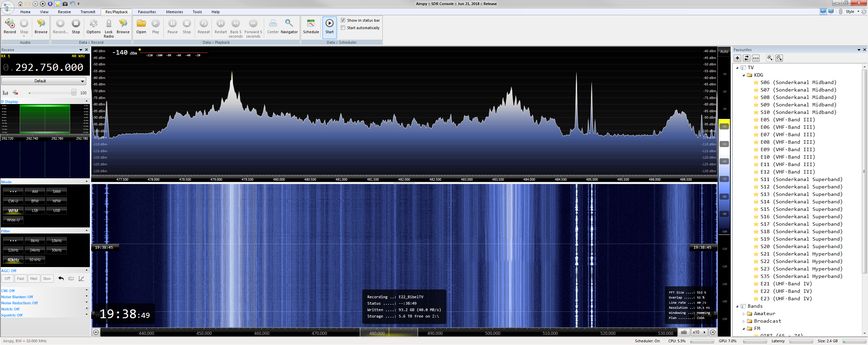Set AGC to Slow
This screenshot has height=345, width=868.
tap(47, 279)
